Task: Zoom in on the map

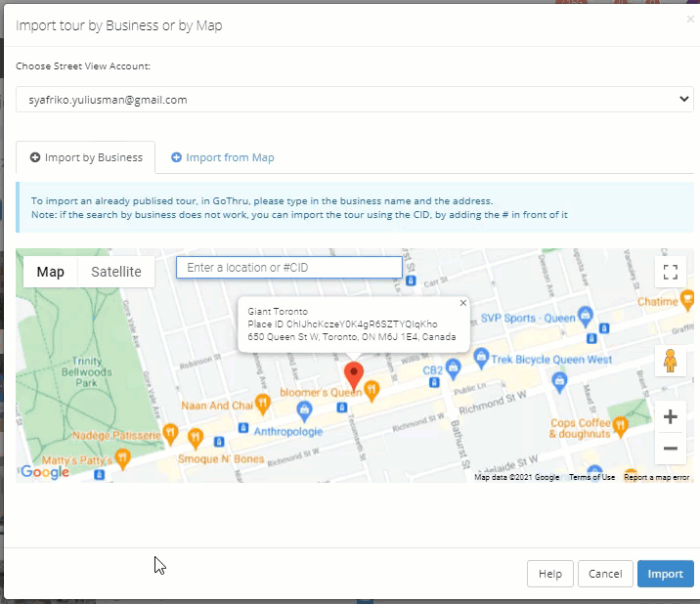Action: (670, 417)
